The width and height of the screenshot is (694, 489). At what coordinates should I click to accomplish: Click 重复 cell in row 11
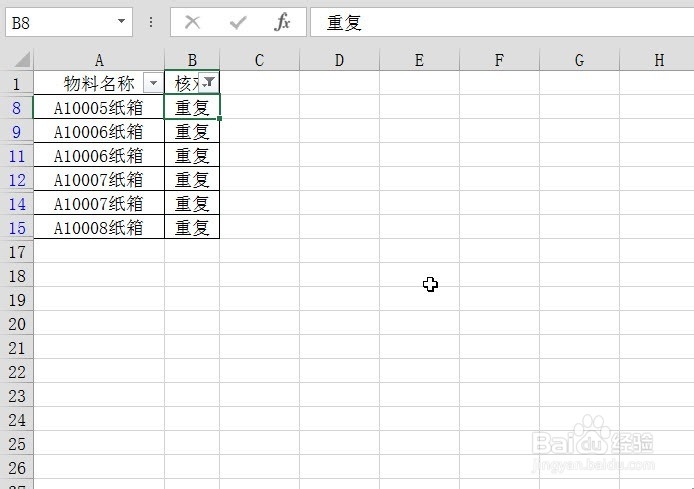tap(192, 155)
